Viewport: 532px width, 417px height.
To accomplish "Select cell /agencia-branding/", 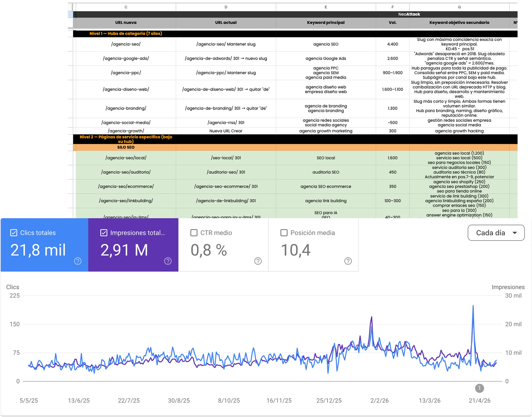I will click(126, 108).
